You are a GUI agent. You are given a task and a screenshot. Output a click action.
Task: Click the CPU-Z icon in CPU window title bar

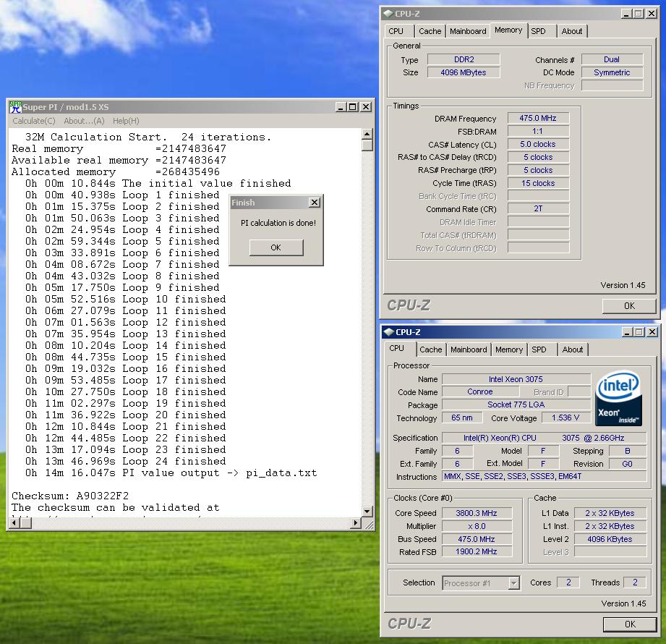(x=388, y=332)
